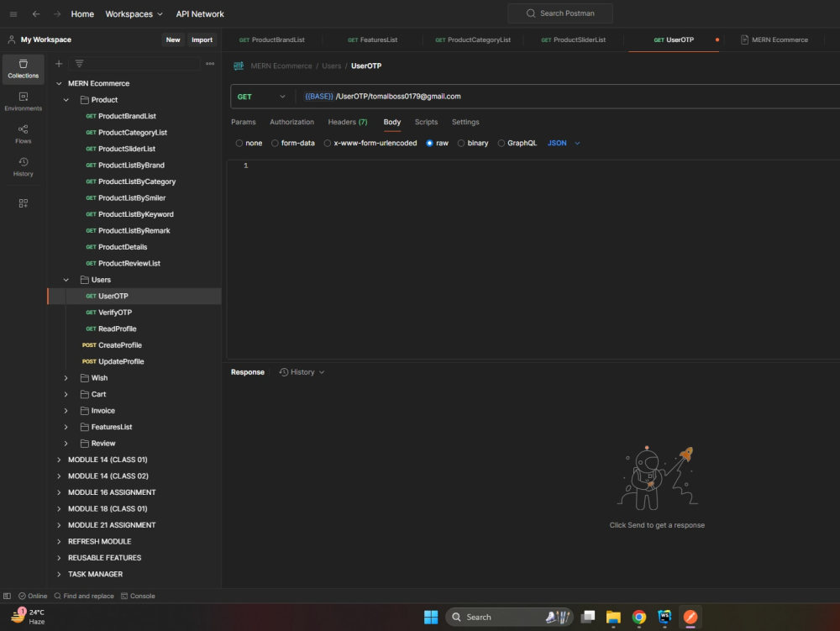Collapse the MERN Ecommerce collection

[x=59, y=83]
